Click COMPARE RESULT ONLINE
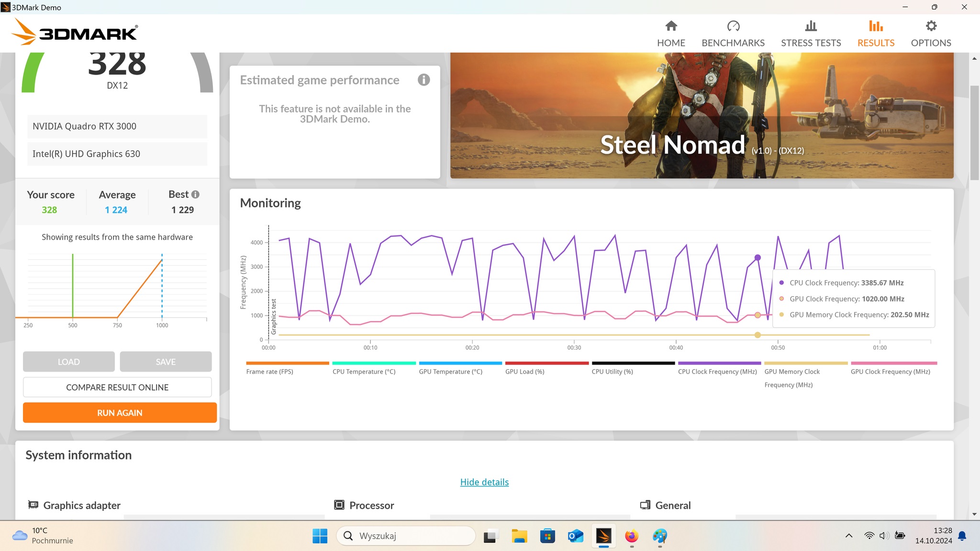This screenshot has width=980, height=551. point(117,387)
